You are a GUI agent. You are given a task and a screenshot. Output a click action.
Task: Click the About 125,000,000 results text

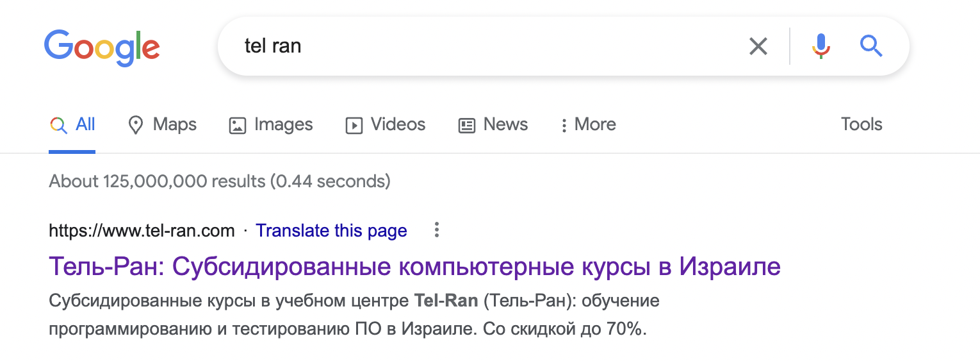pos(219,181)
